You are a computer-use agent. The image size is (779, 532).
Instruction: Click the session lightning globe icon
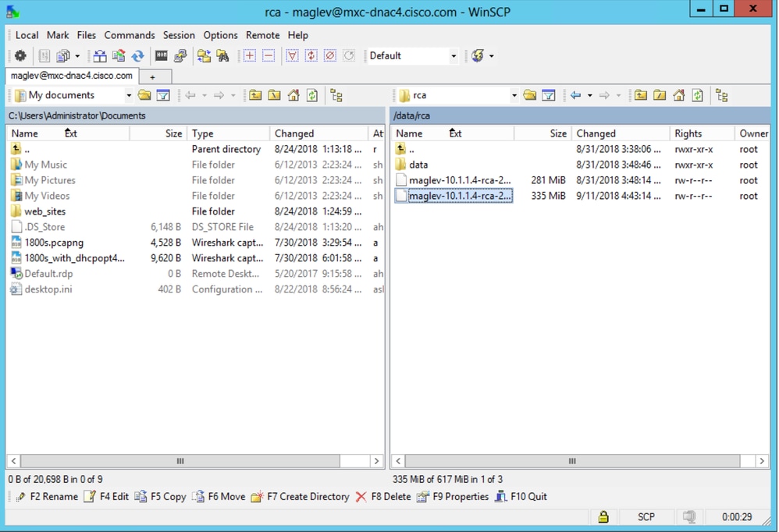pyautogui.click(x=478, y=55)
